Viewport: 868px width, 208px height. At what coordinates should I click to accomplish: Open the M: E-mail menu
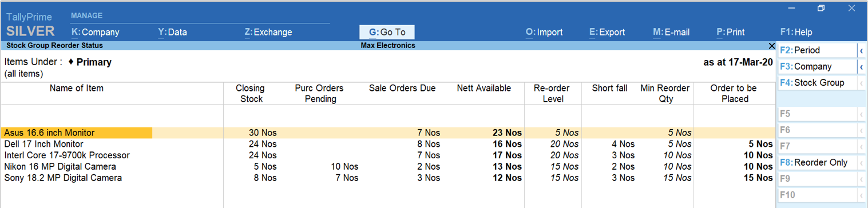pyautogui.click(x=671, y=33)
